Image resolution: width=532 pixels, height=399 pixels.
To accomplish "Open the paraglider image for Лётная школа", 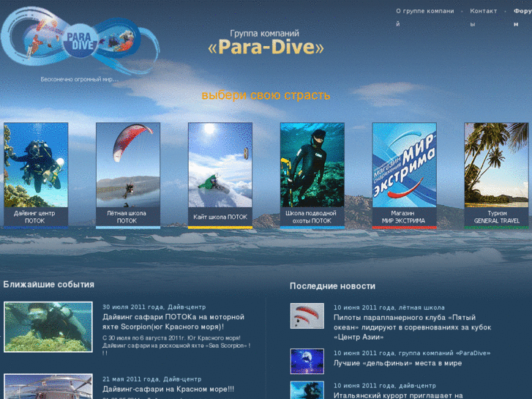I will (128, 165).
